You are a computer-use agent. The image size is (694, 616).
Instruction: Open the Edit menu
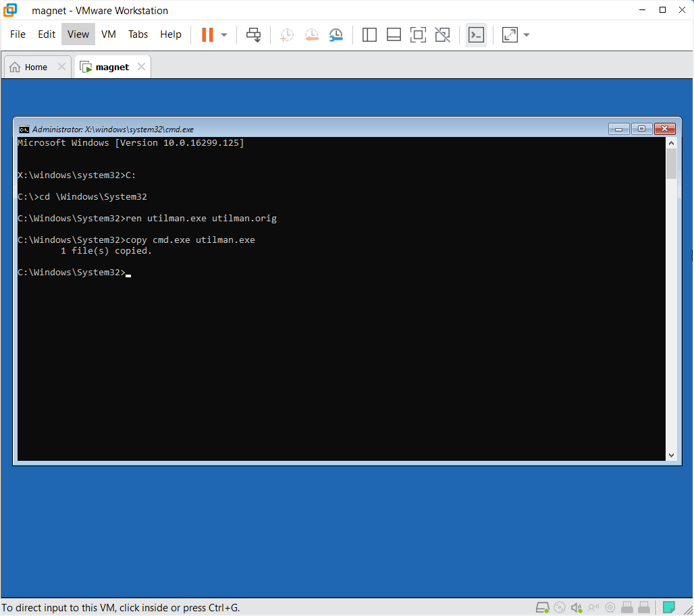point(47,34)
